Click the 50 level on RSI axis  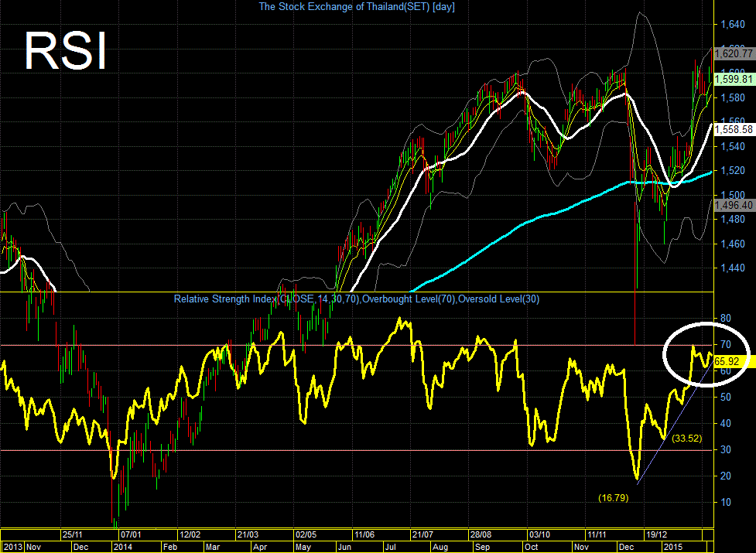[x=725, y=398]
